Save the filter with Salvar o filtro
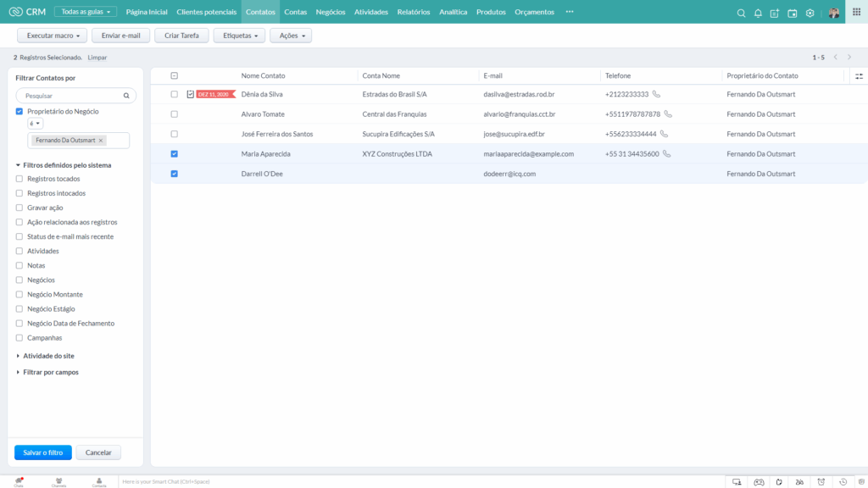Screen dimensions: 868x488 pyautogui.click(x=43, y=452)
